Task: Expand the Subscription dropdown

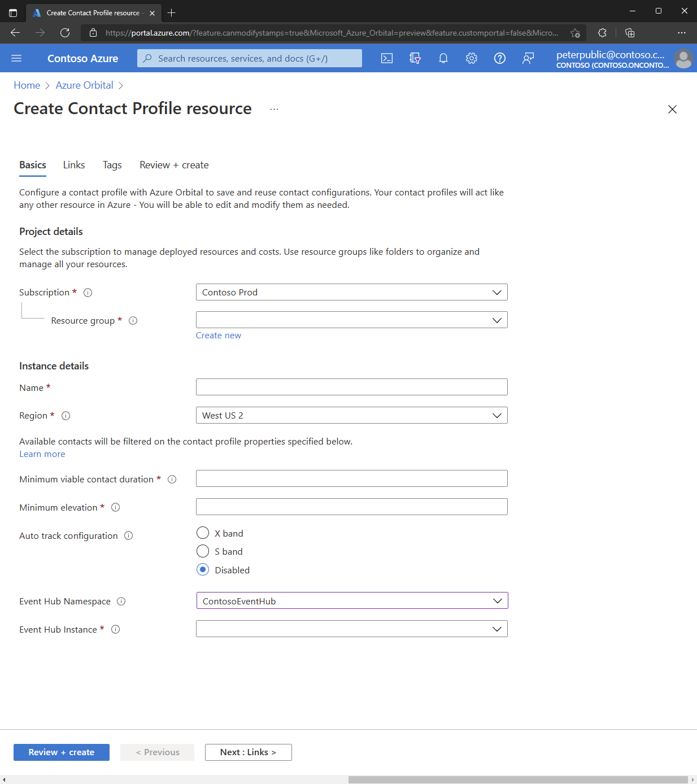Action: 351,292
